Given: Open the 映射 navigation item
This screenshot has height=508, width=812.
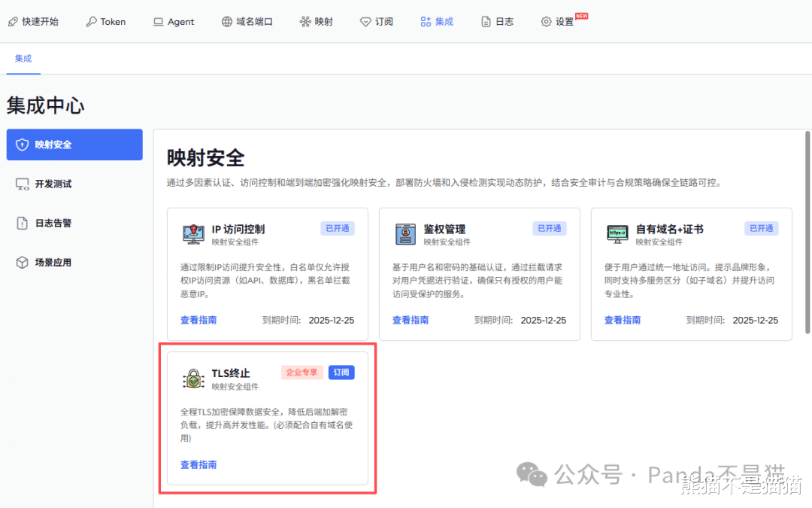Looking at the screenshot, I should coord(317,22).
